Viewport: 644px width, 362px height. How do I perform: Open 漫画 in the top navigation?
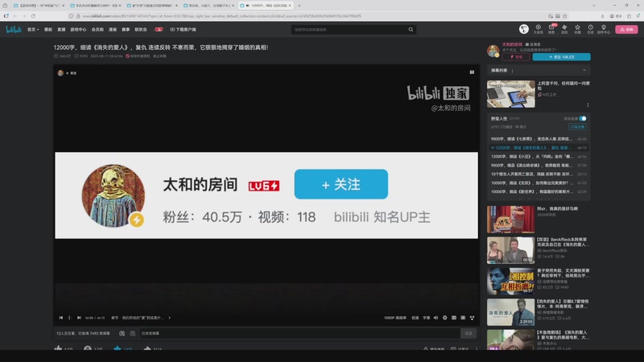113,30
